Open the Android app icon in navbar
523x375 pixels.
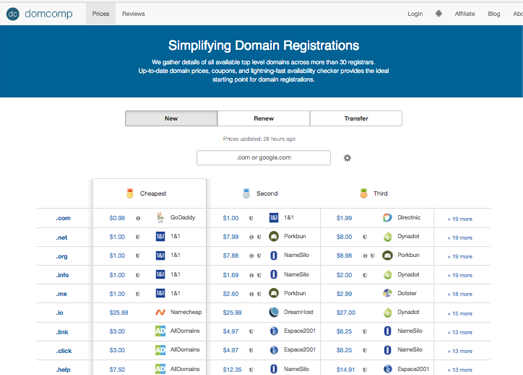(439, 13)
